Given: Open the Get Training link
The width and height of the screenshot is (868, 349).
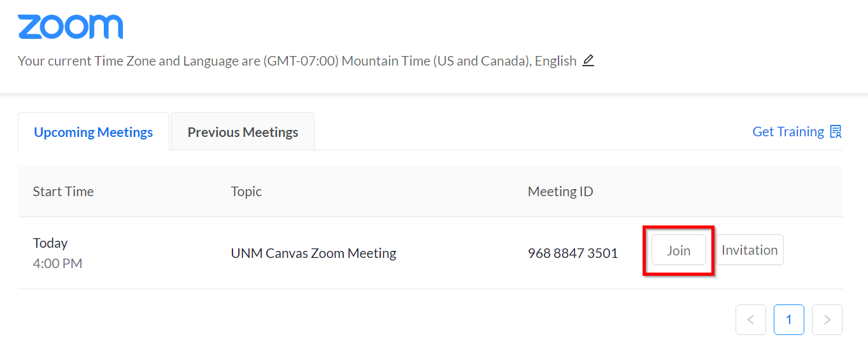Looking at the screenshot, I should (x=788, y=132).
